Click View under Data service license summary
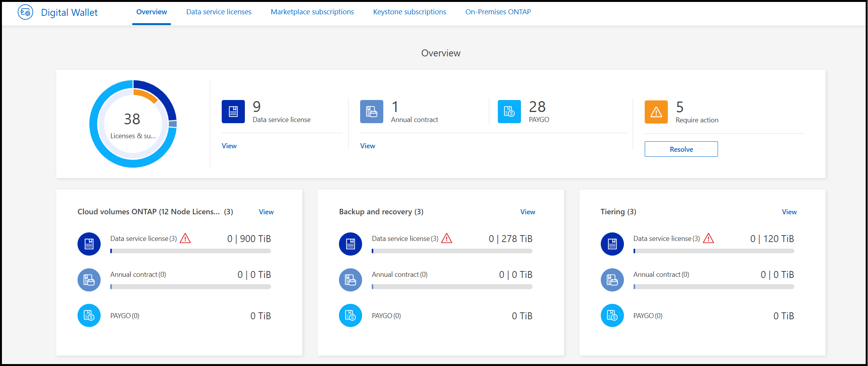This screenshot has height=366, width=868. click(x=229, y=146)
